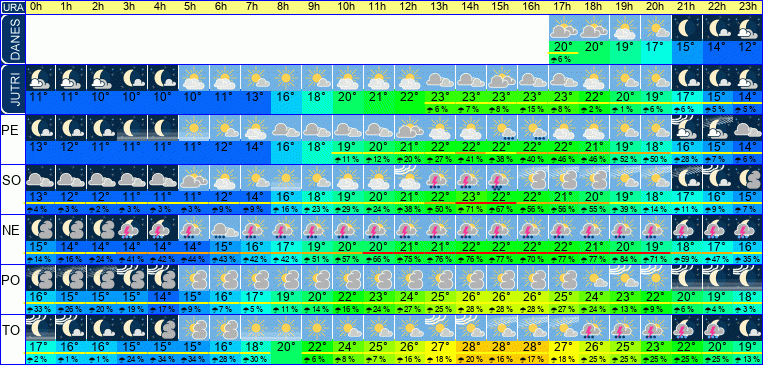Screen dimensions: 763x365
Task: Click the PO 4h windy moon icon
Action: tap(163, 278)
